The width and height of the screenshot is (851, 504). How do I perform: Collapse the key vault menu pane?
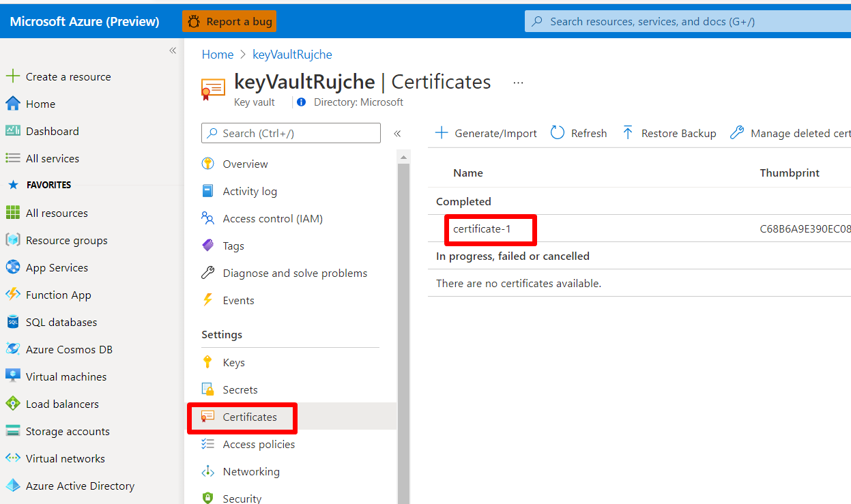coord(397,134)
